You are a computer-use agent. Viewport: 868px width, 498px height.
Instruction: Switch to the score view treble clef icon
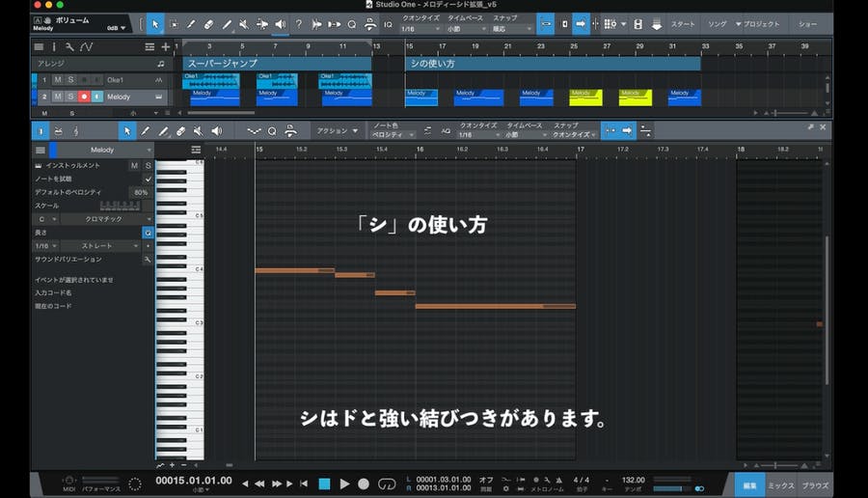tap(76, 131)
